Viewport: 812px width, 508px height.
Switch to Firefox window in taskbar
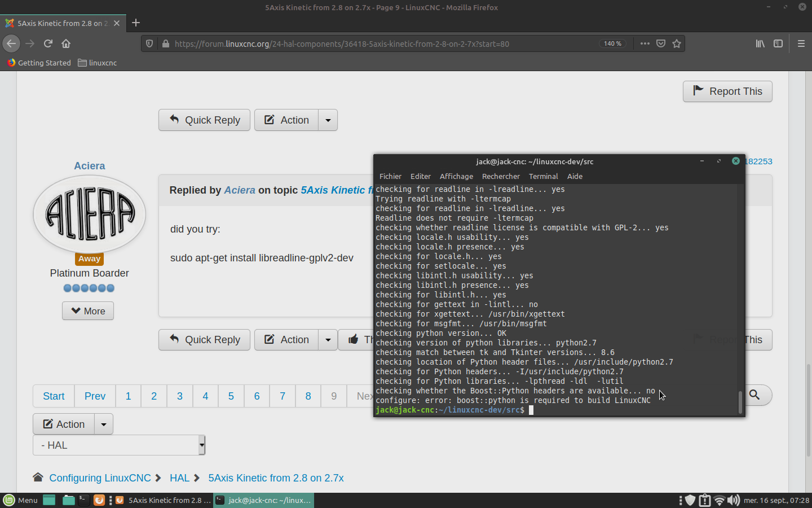pos(162,500)
